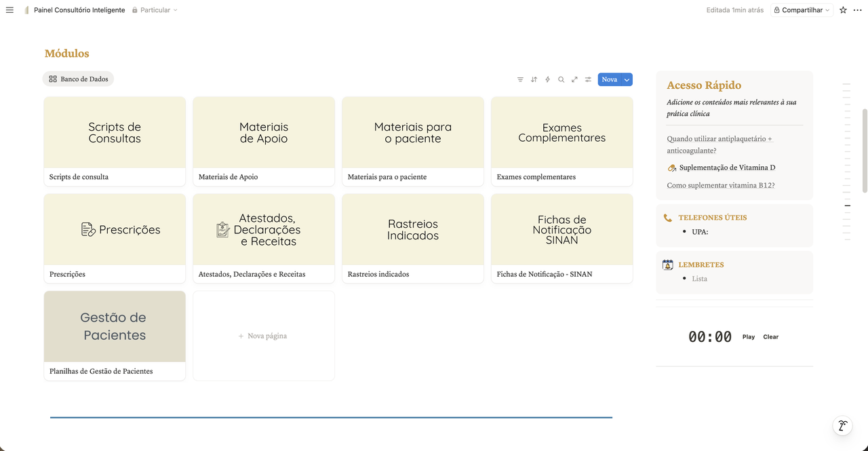Open sort options via the arrows icon
The image size is (868, 451).
point(534,79)
